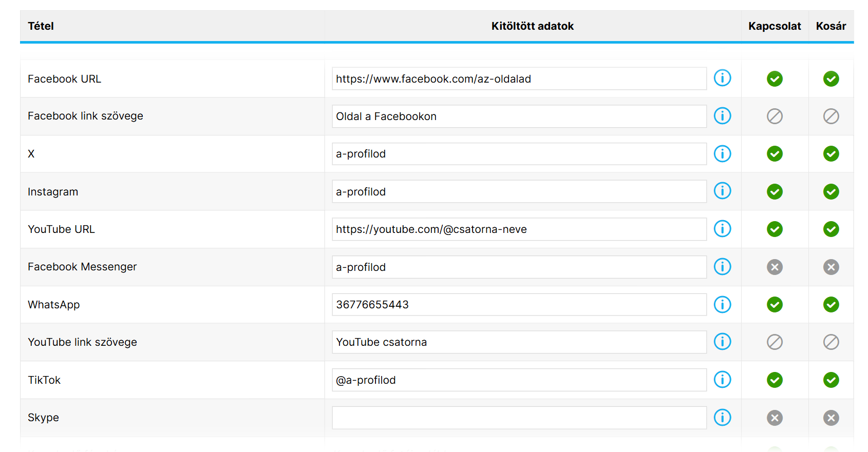Select the Skype row label
This screenshot has height=452, width=868.
tap(43, 418)
